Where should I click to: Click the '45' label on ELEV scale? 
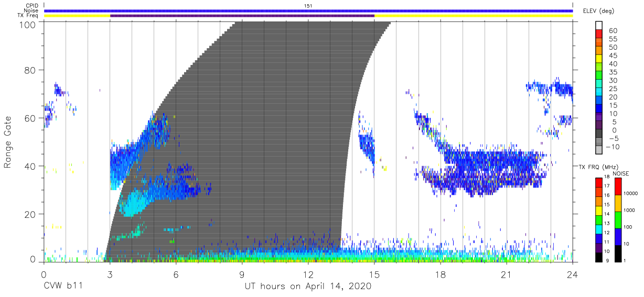(613, 56)
